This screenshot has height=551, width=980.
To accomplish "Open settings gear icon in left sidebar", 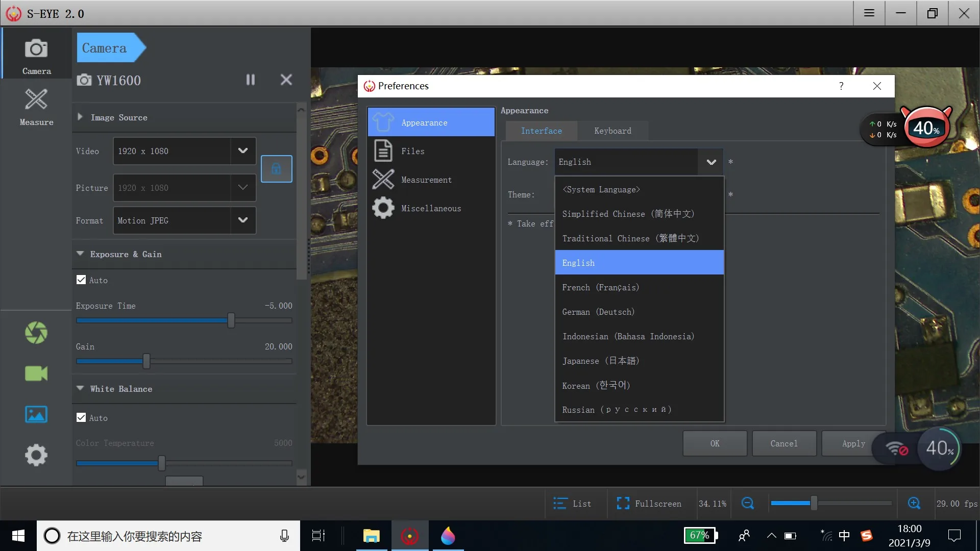I will click(36, 455).
